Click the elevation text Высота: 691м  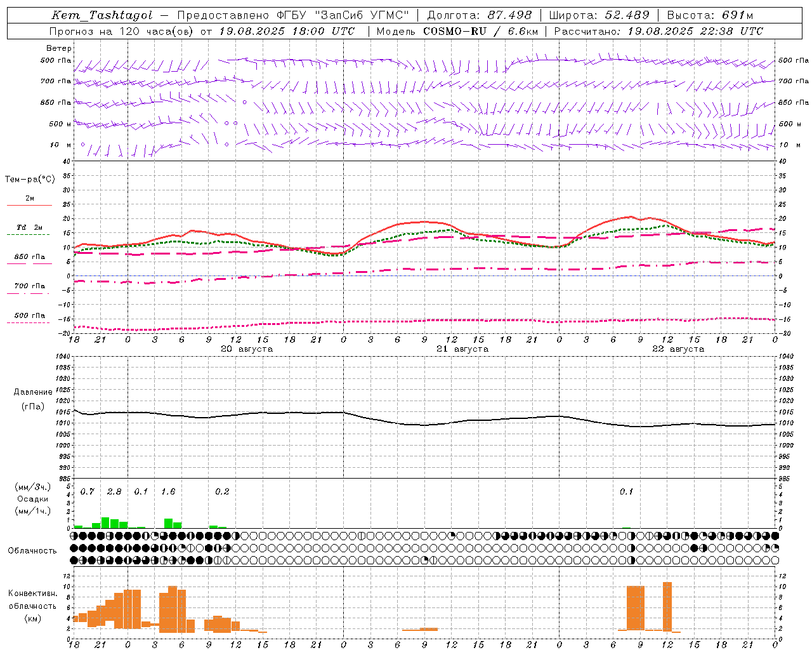coord(710,15)
